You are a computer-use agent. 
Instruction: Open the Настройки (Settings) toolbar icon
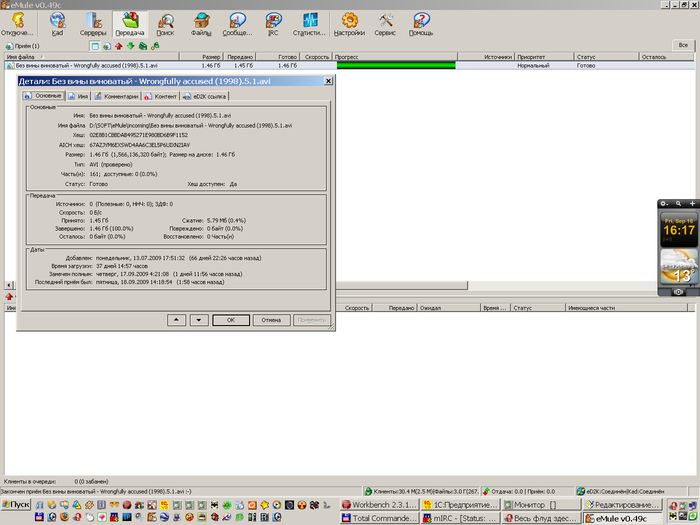click(348, 24)
